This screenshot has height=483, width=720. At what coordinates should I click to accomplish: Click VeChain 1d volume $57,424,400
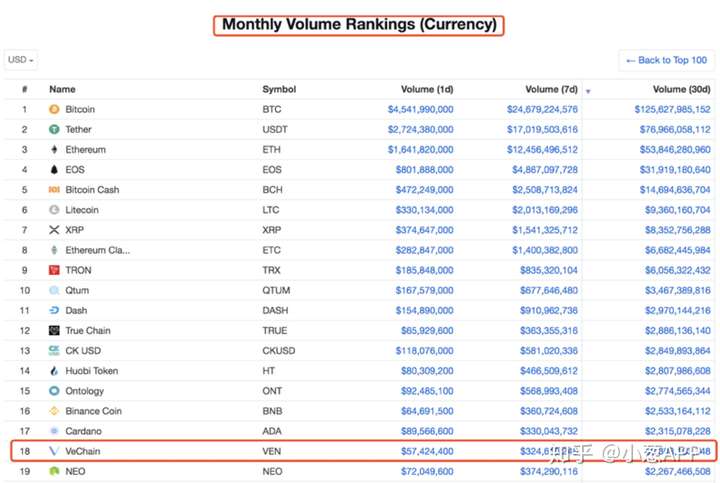click(427, 451)
